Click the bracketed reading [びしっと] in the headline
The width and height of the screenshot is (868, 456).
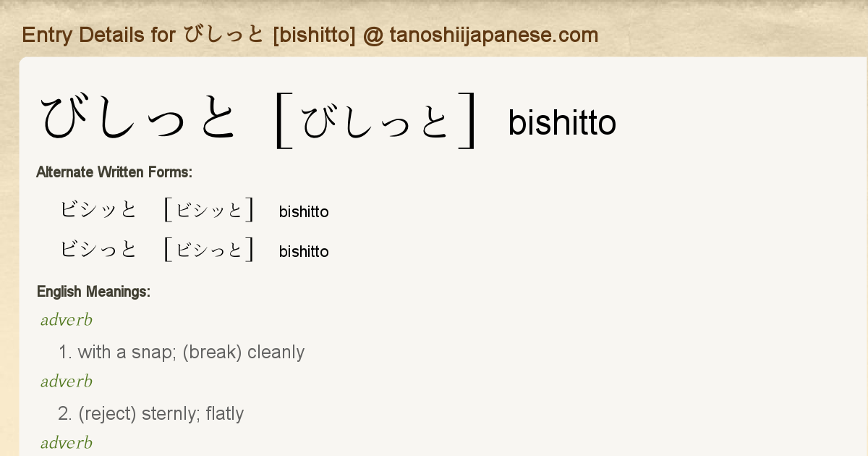pos(376,121)
